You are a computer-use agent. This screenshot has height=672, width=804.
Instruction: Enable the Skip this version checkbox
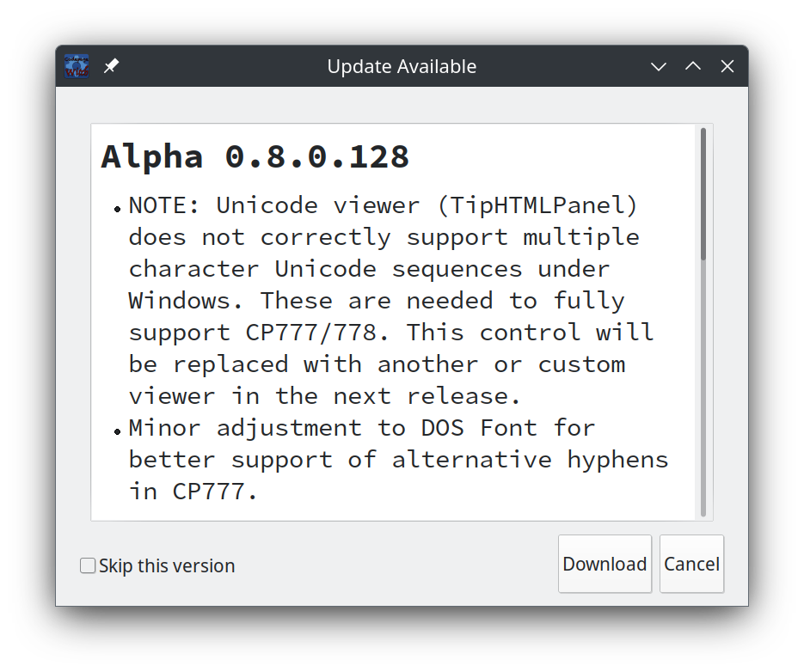[88, 565]
